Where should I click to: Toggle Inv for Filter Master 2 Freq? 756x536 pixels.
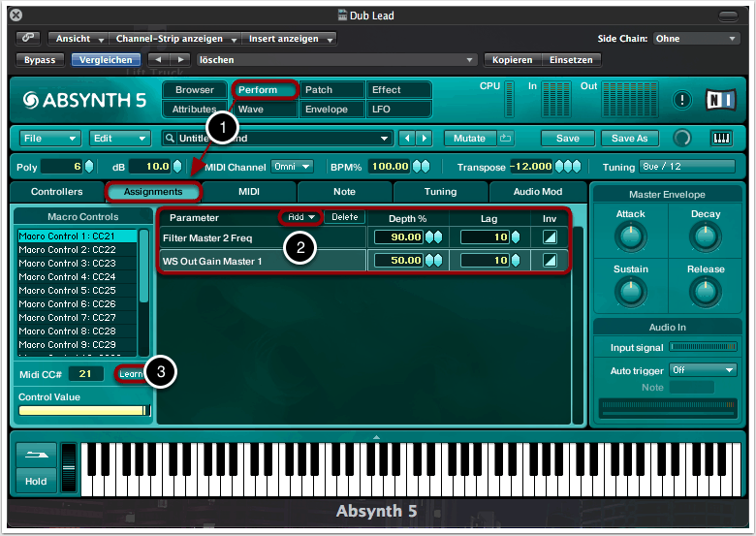tap(550, 236)
